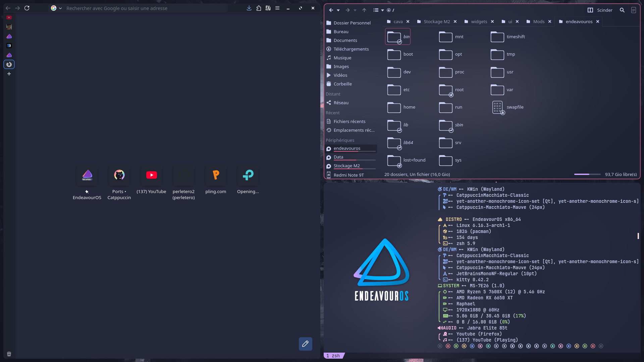Open the file manager search icon
This screenshot has height=362, width=644.
coord(622,10)
